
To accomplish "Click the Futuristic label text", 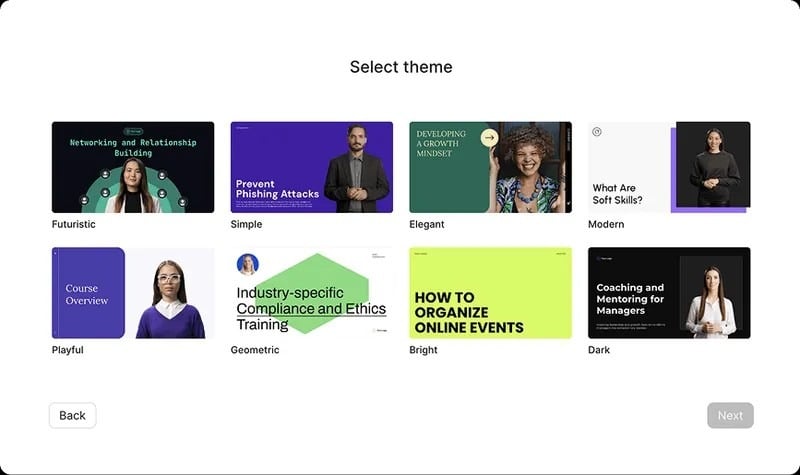I will (x=74, y=224).
